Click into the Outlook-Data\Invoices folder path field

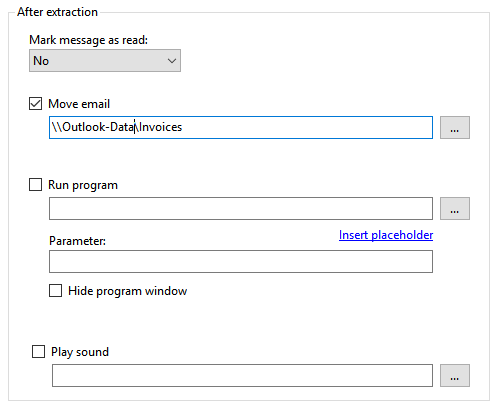(x=241, y=127)
